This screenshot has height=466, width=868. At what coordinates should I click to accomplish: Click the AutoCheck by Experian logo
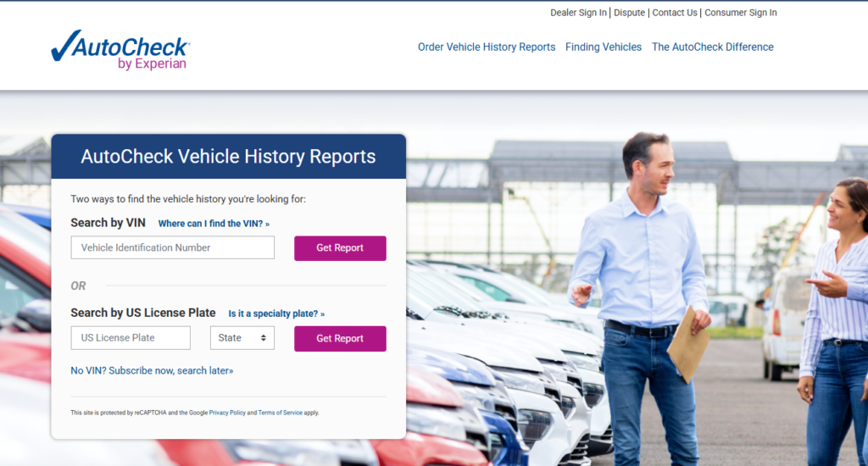[120, 50]
